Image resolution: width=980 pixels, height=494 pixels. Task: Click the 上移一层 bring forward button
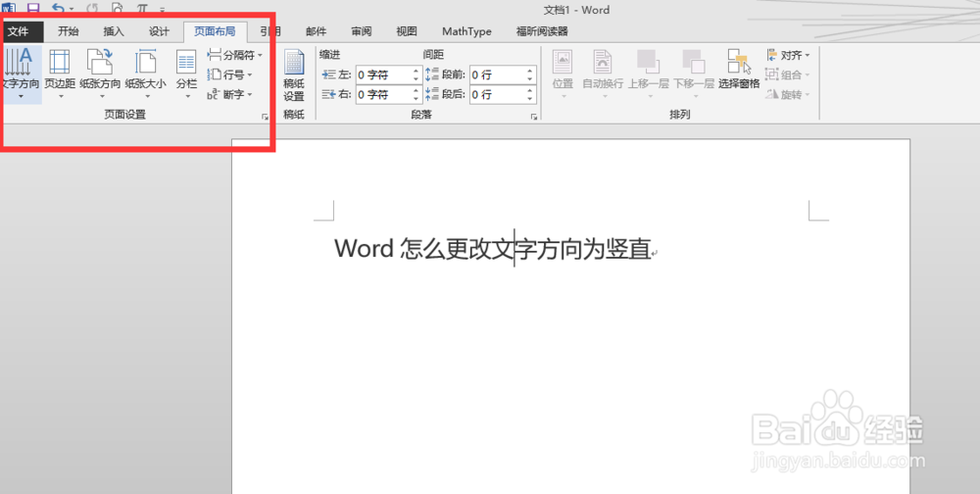coord(648,74)
